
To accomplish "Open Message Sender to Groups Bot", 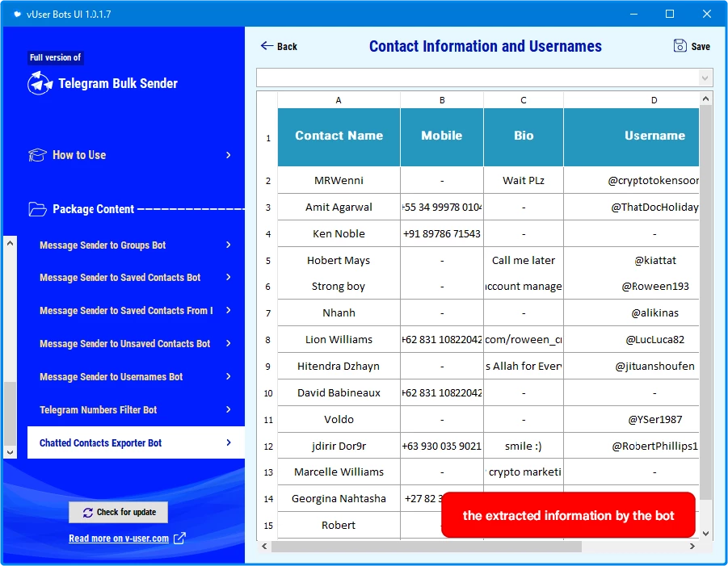I will [103, 245].
